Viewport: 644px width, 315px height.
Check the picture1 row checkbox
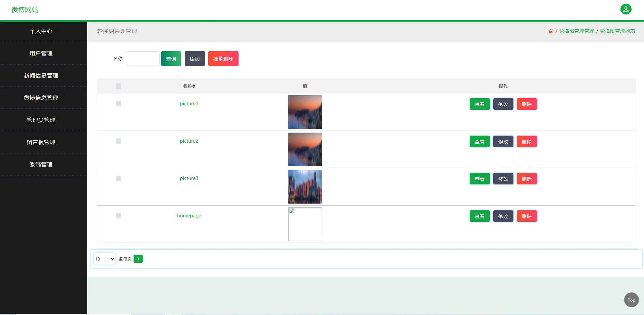(118, 104)
